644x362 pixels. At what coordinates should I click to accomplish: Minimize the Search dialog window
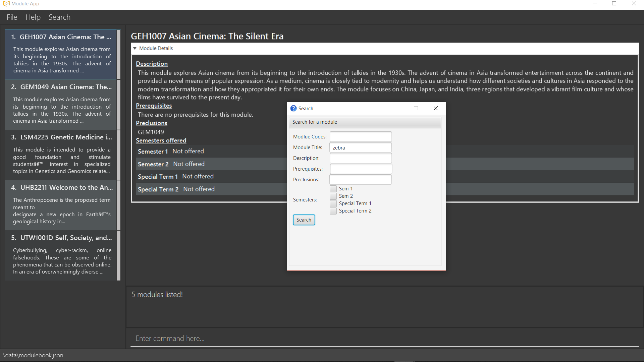[x=396, y=108]
